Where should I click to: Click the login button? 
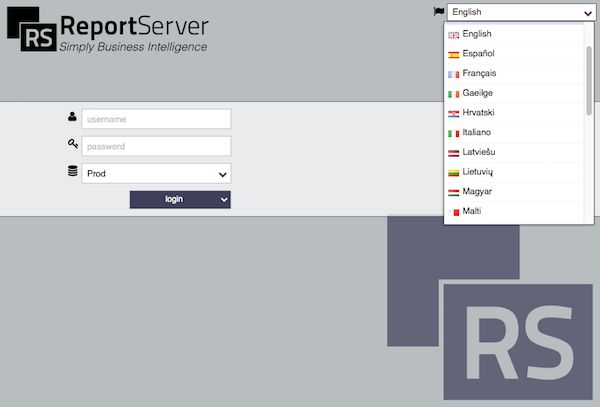[174, 200]
